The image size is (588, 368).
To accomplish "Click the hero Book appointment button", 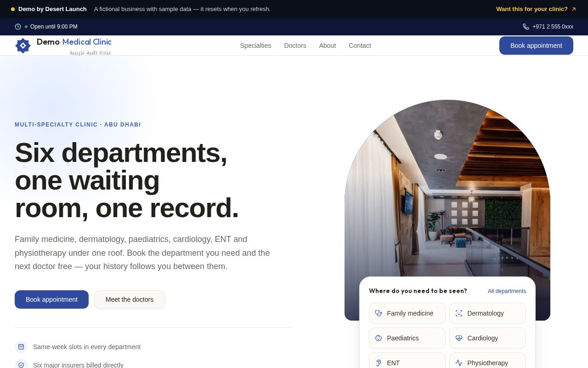I will point(51,299).
